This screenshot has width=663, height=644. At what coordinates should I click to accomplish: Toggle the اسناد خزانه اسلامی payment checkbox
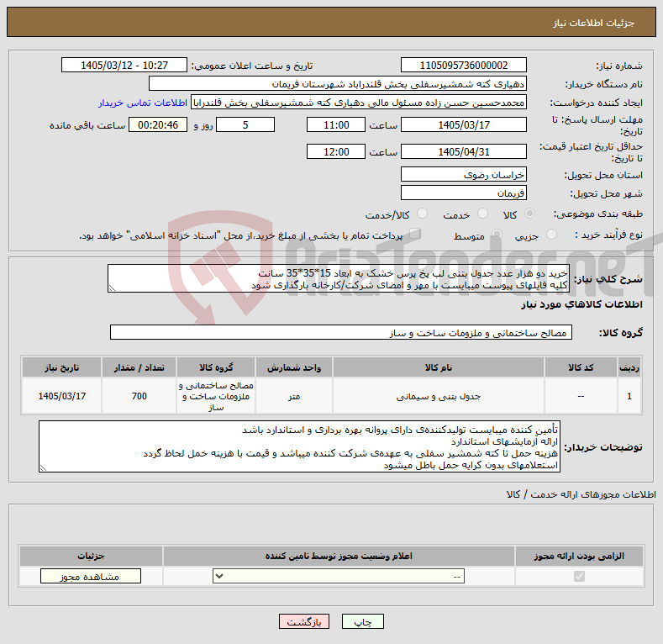point(414,234)
